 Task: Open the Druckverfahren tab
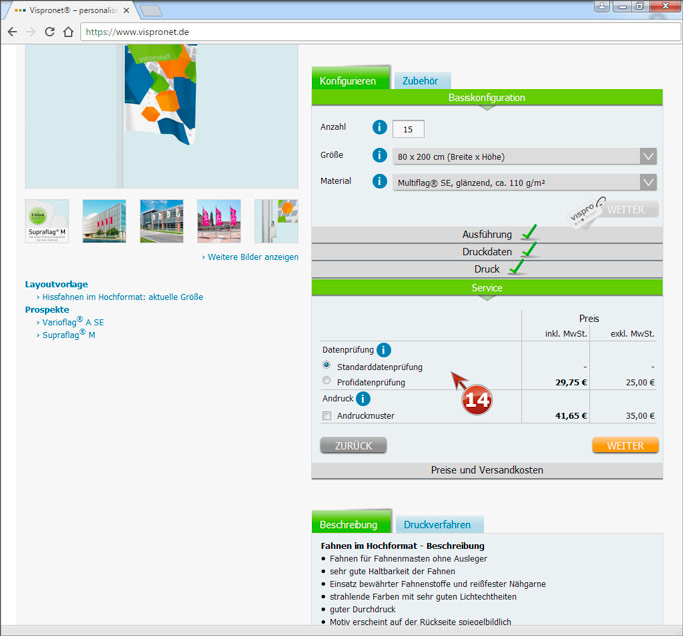tap(439, 524)
